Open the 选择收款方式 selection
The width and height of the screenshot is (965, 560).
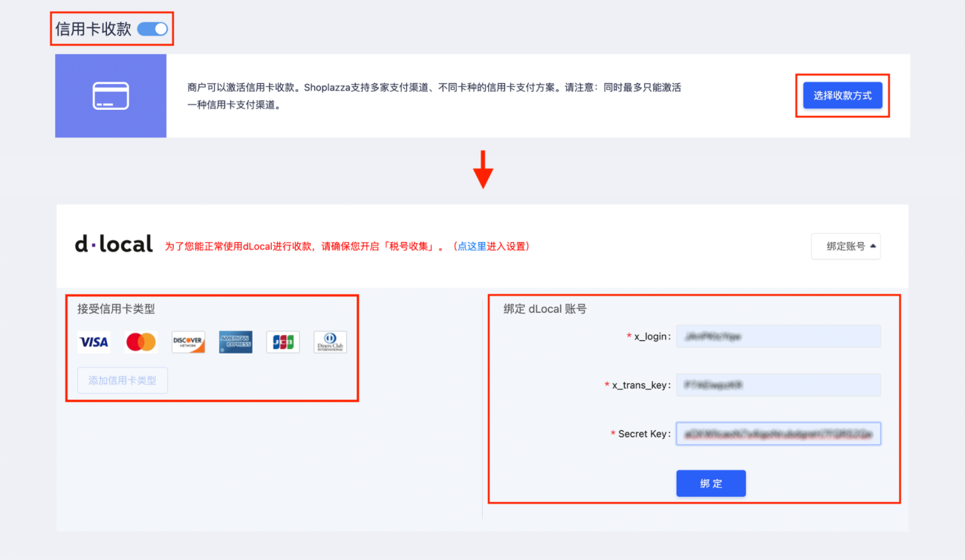pos(842,95)
